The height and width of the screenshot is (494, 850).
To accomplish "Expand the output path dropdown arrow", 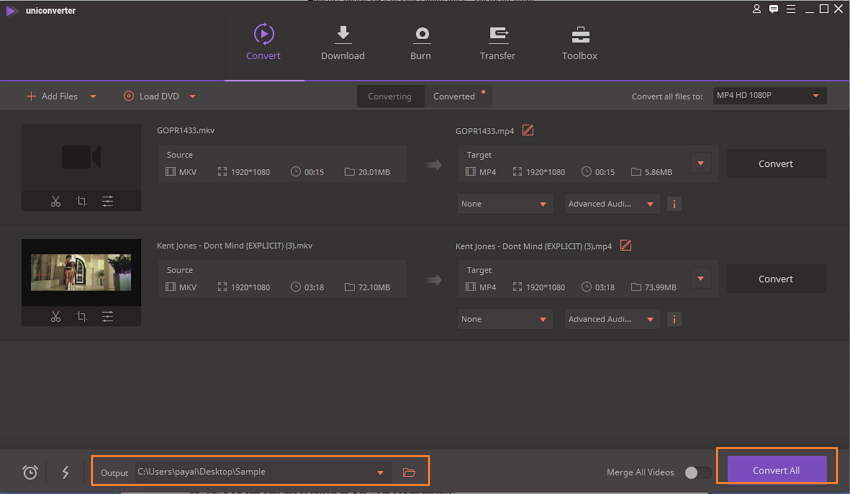I will [381, 472].
